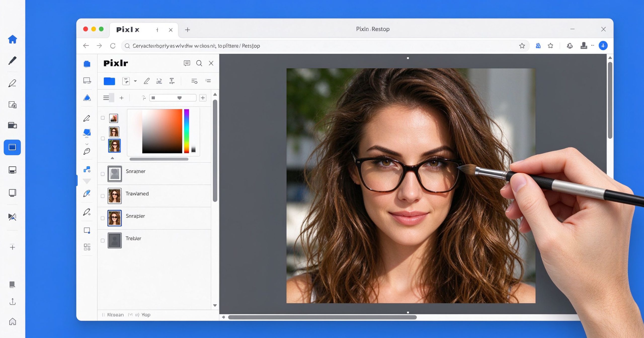Click the plus icon in left sidebar

pyautogui.click(x=12, y=247)
